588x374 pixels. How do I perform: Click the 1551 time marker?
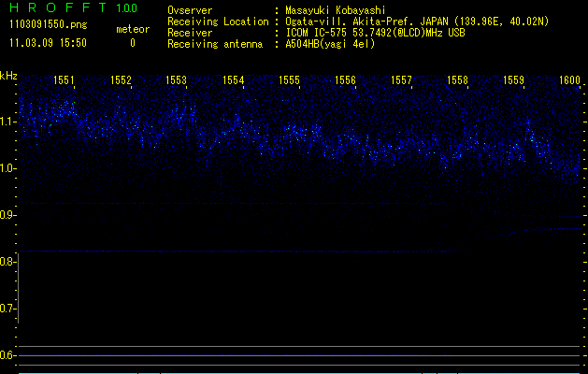(64, 80)
